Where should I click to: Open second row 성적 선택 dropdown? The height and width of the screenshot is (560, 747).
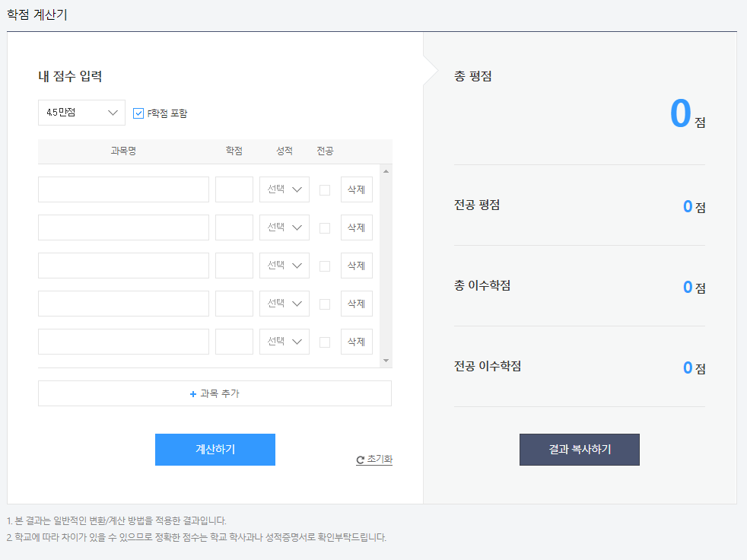point(284,228)
